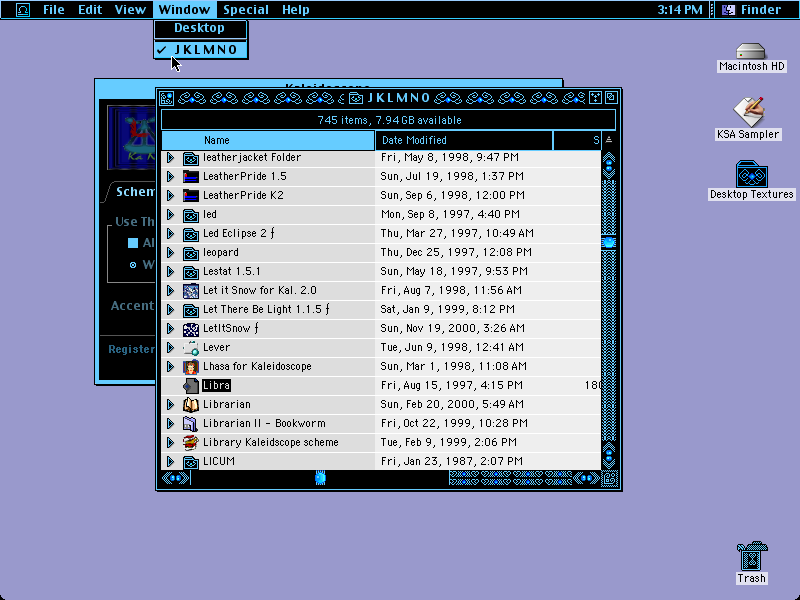
Task: Click the vertical scrollbar thumb in JKLMNO
Action: click(609, 242)
